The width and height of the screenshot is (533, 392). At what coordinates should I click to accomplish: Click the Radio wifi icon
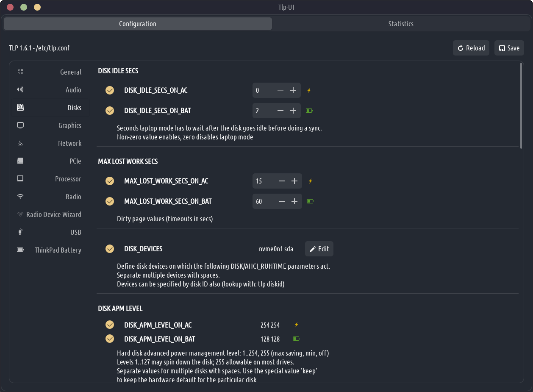20,197
